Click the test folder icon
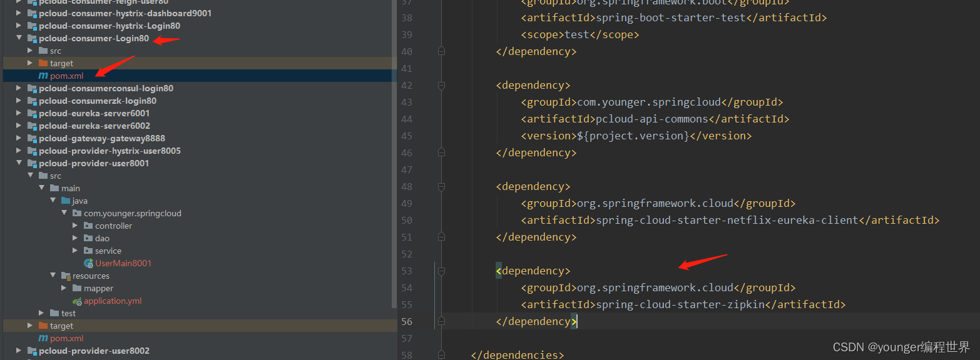Image resolution: width=980 pixels, height=360 pixels. [54, 313]
